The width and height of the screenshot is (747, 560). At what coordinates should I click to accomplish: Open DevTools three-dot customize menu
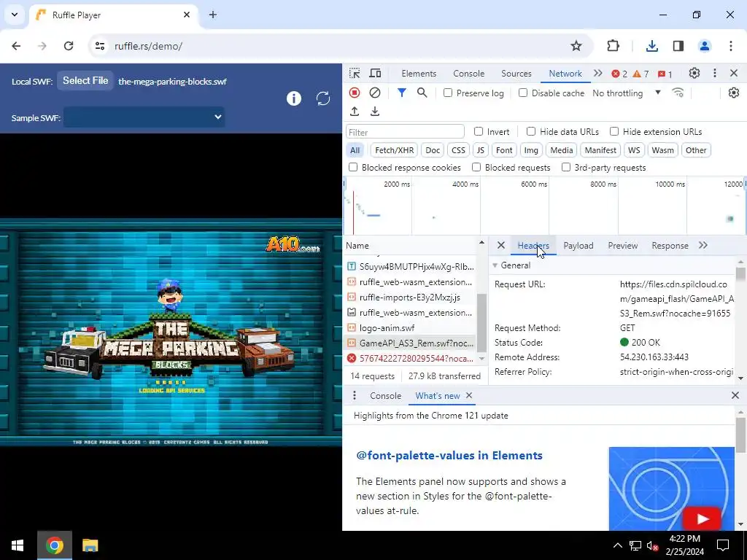715,74
